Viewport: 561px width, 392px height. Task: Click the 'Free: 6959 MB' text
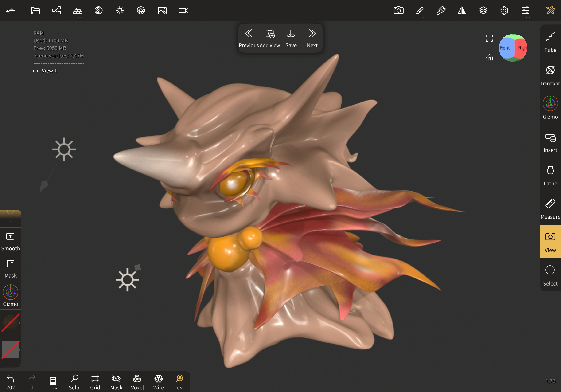pos(50,48)
